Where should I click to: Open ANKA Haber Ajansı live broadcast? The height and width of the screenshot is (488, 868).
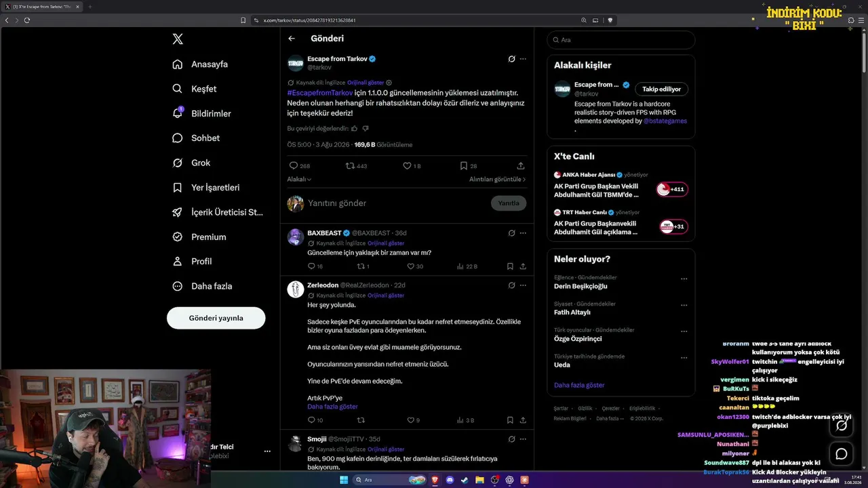[x=620, y=184]
